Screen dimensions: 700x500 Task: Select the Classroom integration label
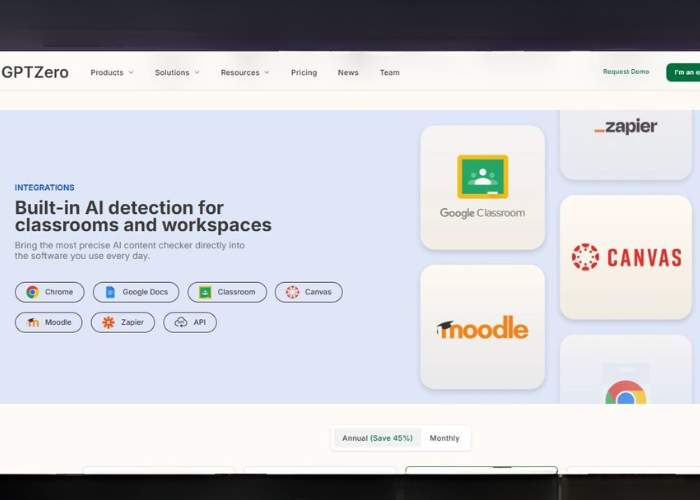pos(236,292)
